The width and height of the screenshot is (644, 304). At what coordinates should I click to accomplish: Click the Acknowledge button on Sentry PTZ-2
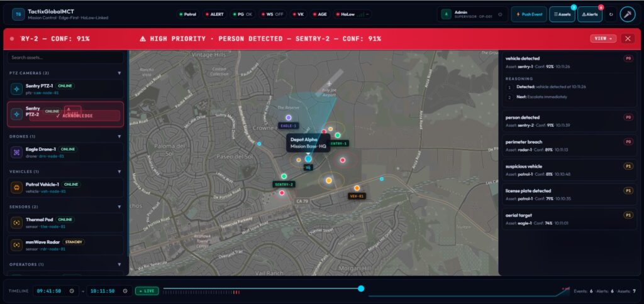(x=75, y=116)
